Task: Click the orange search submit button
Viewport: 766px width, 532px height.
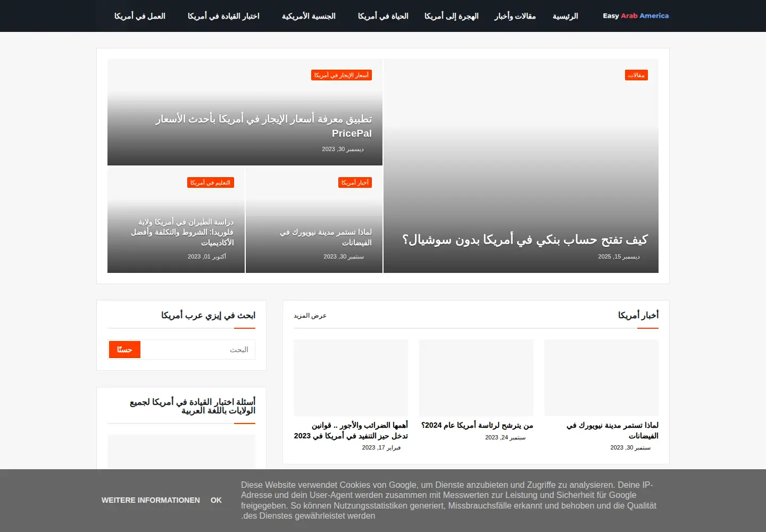Action: click(124, 350)
